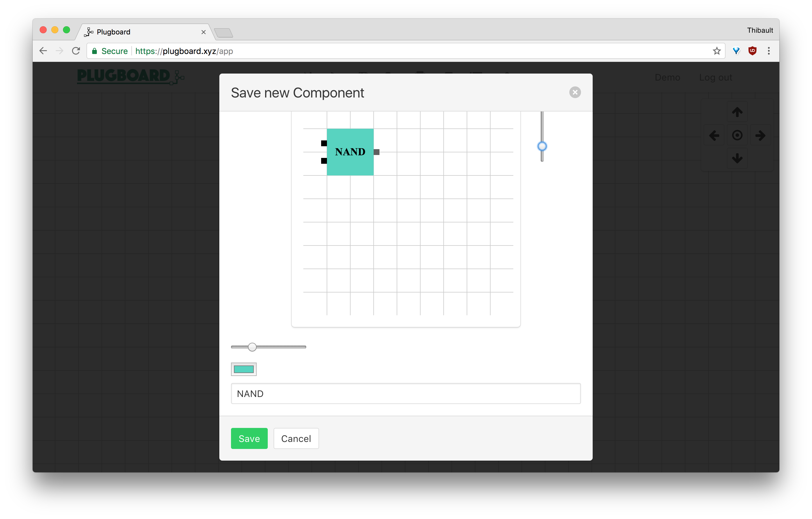812x519 pixels.
Task: Click the uBlock shield extension icon
Action: (752, 51)
